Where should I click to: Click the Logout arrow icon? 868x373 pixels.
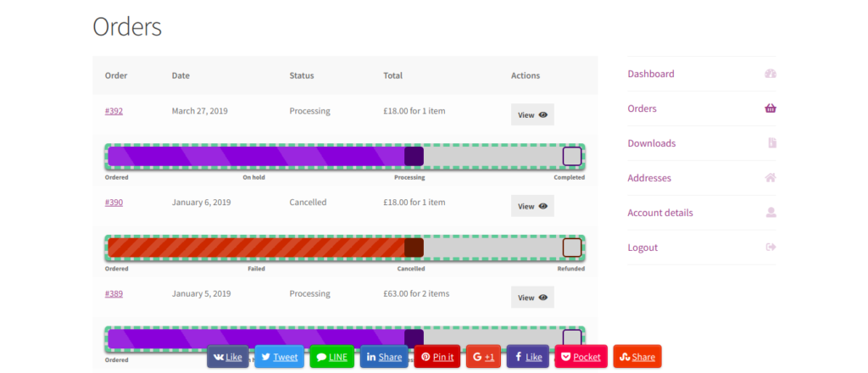pos(770,248)
